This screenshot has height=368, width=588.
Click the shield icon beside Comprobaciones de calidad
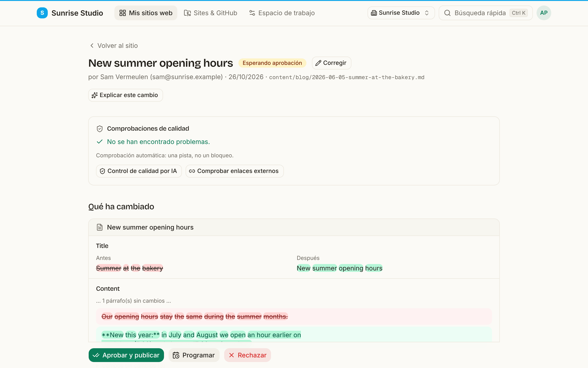tap(100, 129)
